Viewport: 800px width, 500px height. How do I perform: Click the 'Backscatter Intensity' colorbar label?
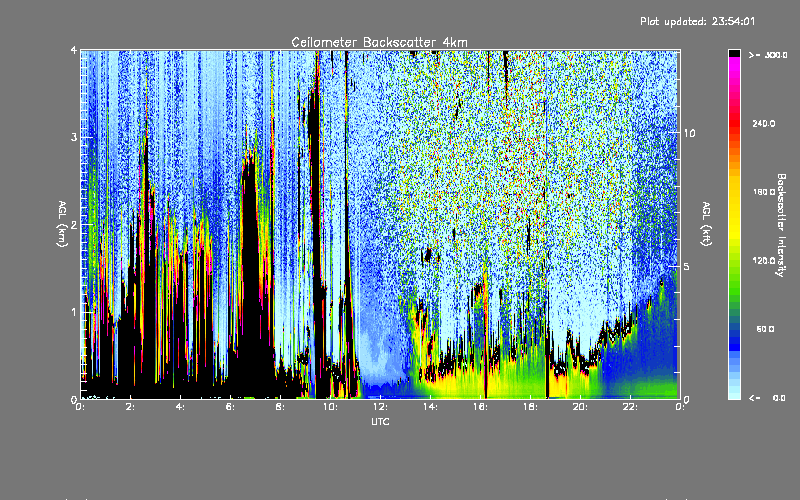pos(781,225)
